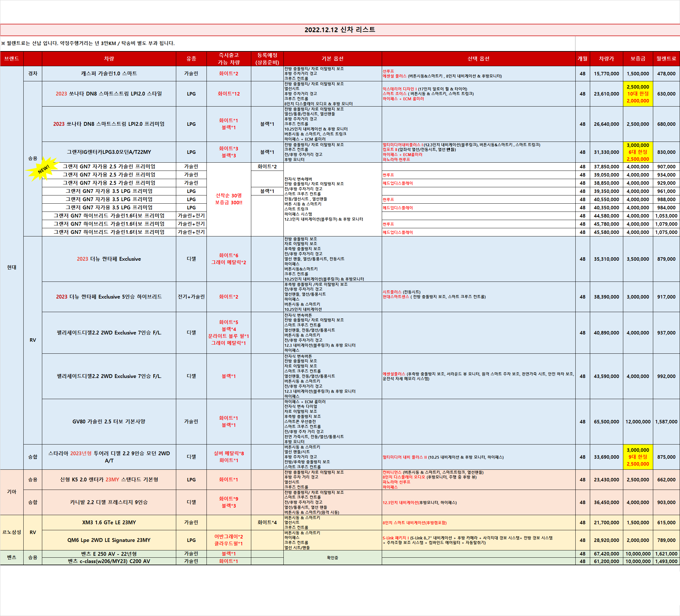Select '벤츠 E 250 AV - 22년형' cell
This screenshot has height=616, width=680.
(x=109, y=554)
